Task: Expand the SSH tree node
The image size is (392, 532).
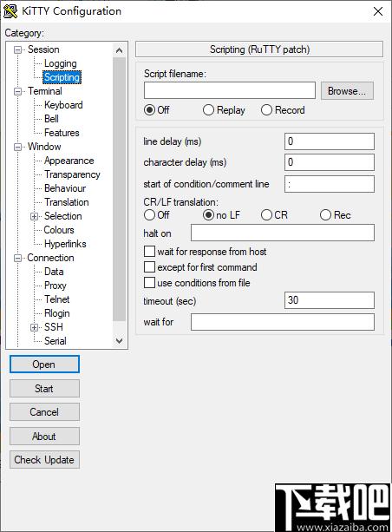Action: [34, 327]
